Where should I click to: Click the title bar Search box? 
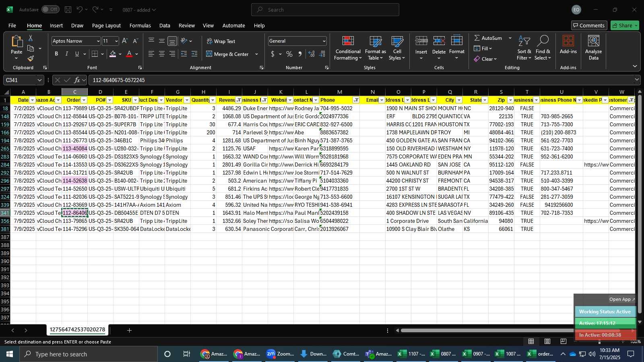[x=325, y=10]
